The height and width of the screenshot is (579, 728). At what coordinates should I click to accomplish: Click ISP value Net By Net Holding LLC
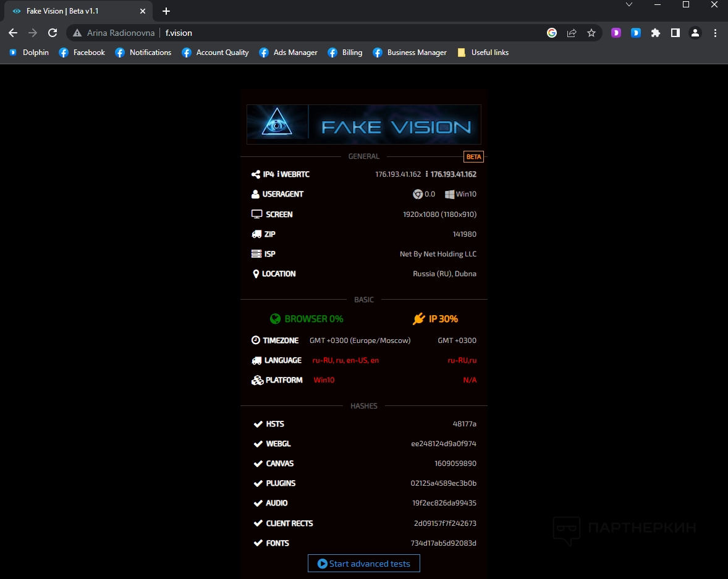pos(438,254)
